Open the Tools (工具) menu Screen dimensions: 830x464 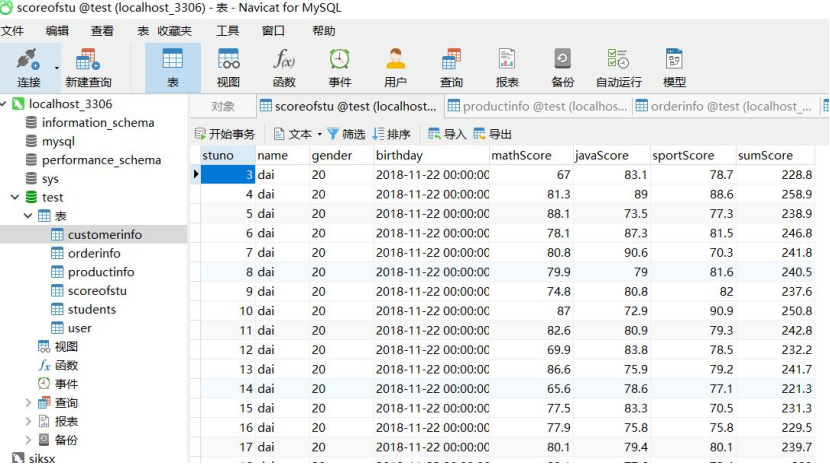click(228, 31)
